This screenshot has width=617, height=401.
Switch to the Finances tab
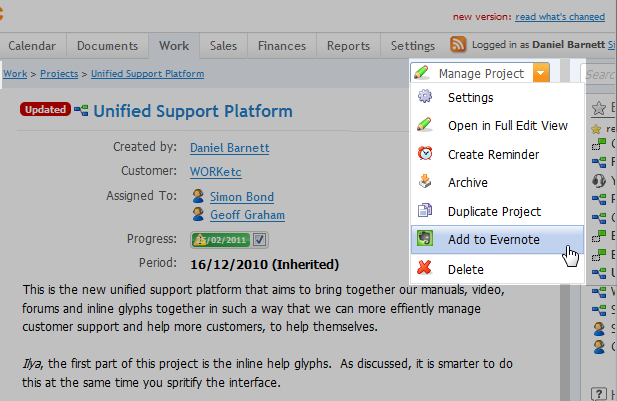281,46
